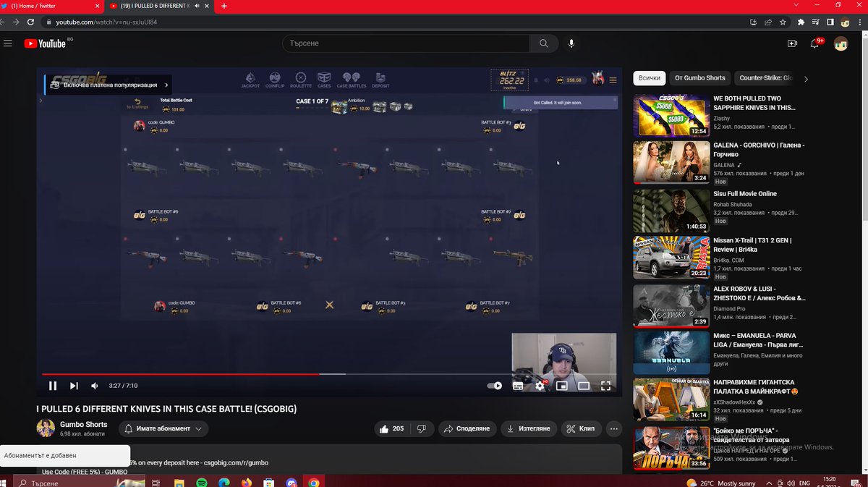This screenshot has width=868, height=487.
Task: Select the Всички filter chip
Action: pyautogui.click(x=649, y=78)
